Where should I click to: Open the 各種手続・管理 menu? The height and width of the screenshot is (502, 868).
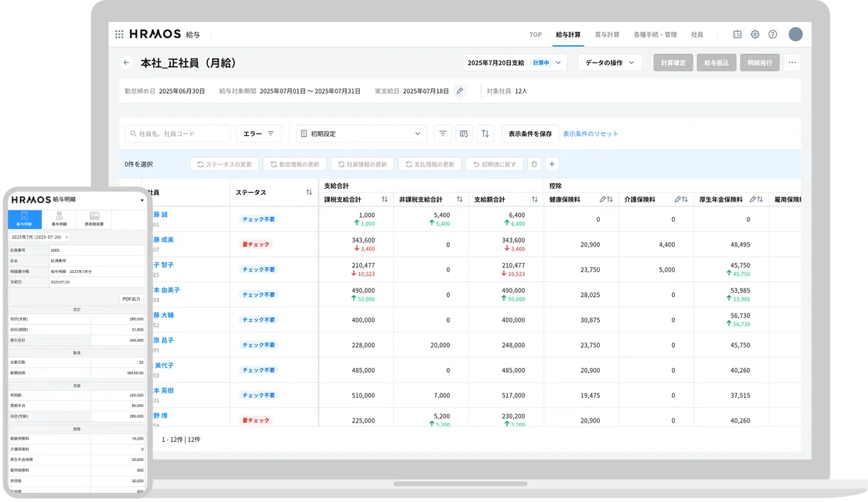pos(655,34)
